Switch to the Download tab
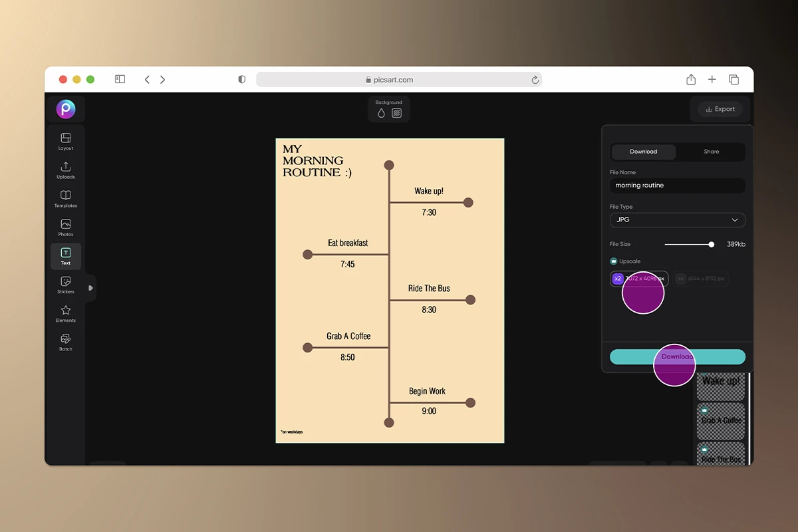Screen dimensions: 798x532 pos(643,152)
